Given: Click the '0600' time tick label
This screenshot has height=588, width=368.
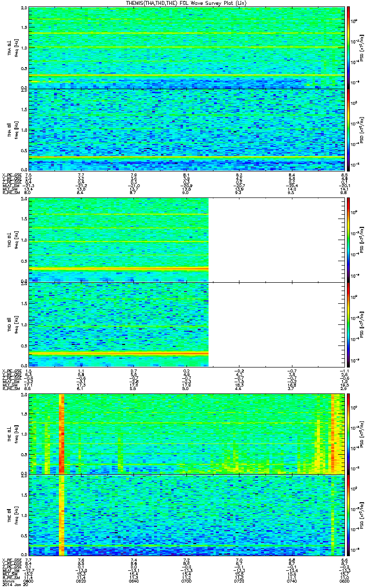Looking at the screenshot, I should [29, 581].
